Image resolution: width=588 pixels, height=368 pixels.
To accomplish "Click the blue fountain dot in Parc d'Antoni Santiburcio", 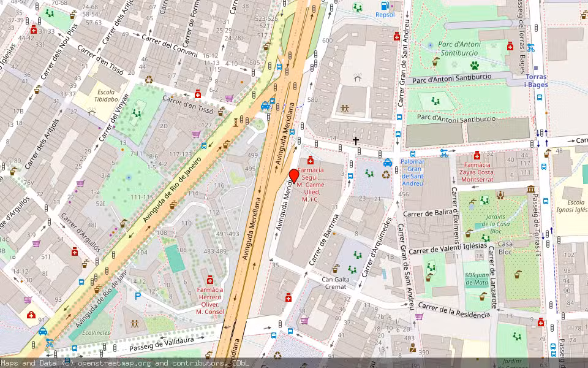I will click(430, 45).
